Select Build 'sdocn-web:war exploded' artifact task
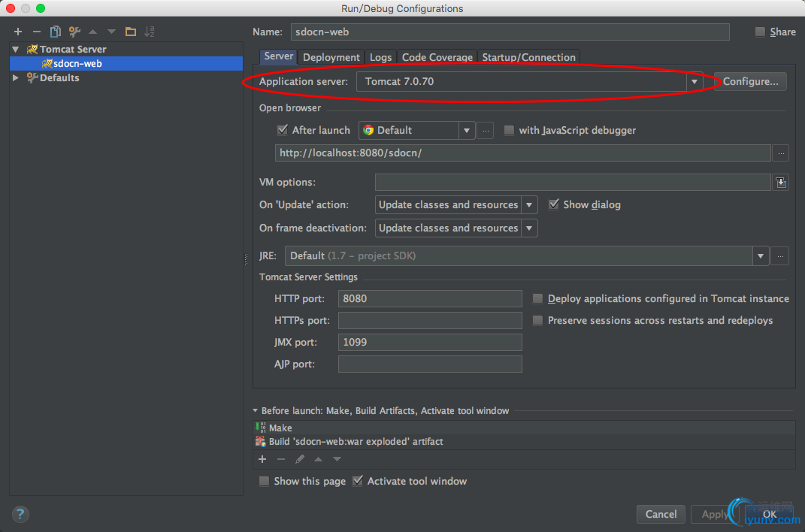 [x=524, y=442]
